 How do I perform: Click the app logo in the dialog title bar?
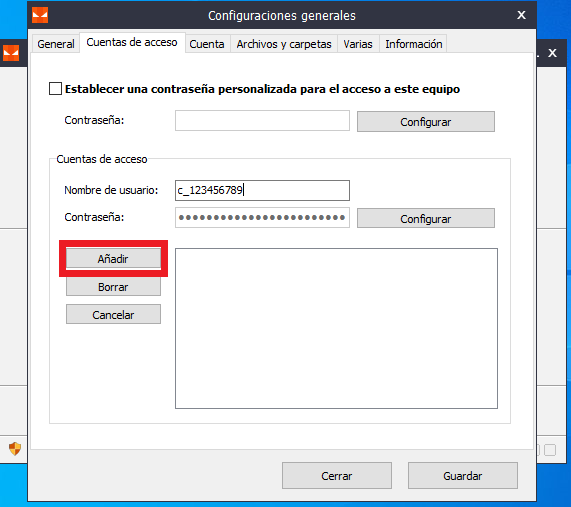point(40,15)
